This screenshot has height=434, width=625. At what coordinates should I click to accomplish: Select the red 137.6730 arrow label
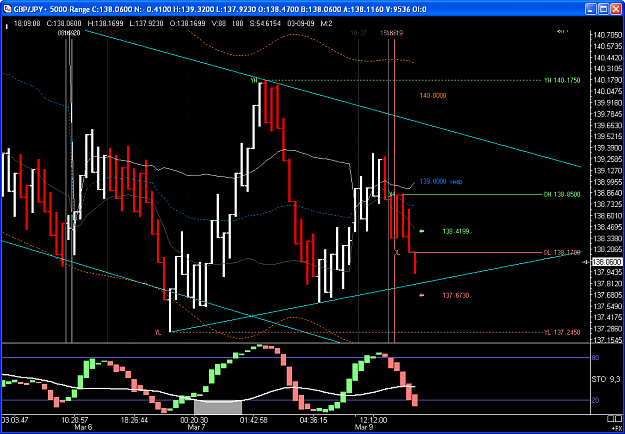(456, 295)
